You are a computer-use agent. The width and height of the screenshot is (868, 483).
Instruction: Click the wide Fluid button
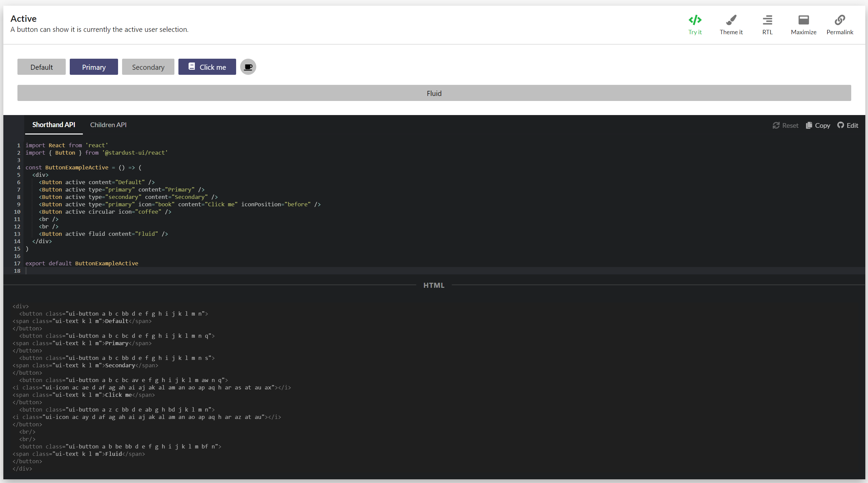pyautogui.click(x=434, y=93)
